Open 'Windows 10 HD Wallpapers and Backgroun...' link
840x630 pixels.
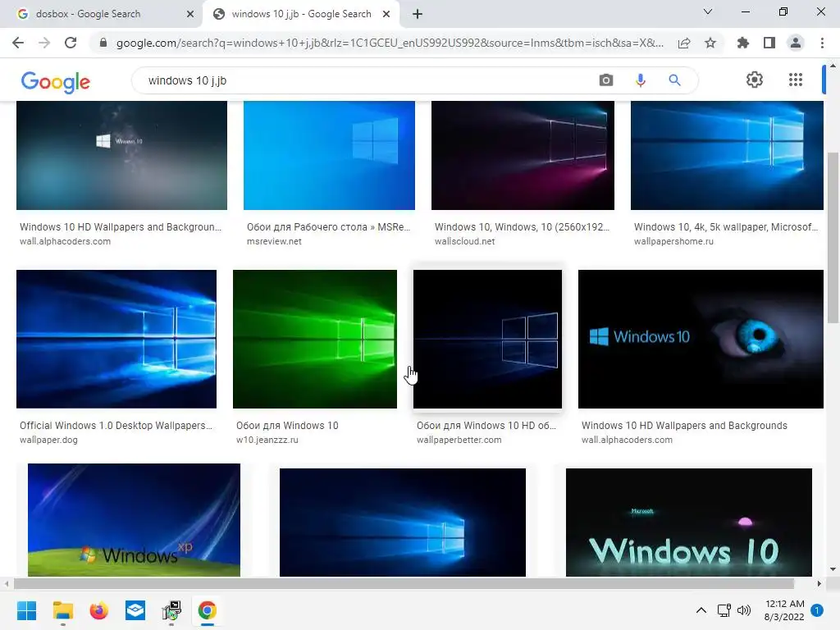[x=121, y=227]
